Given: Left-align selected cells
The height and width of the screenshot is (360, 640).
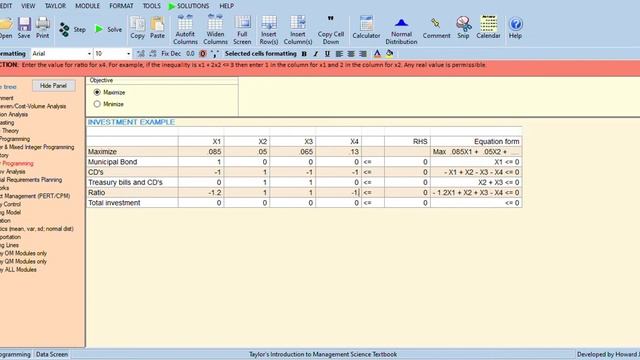Looking at the screenshot, I should 339,54.
